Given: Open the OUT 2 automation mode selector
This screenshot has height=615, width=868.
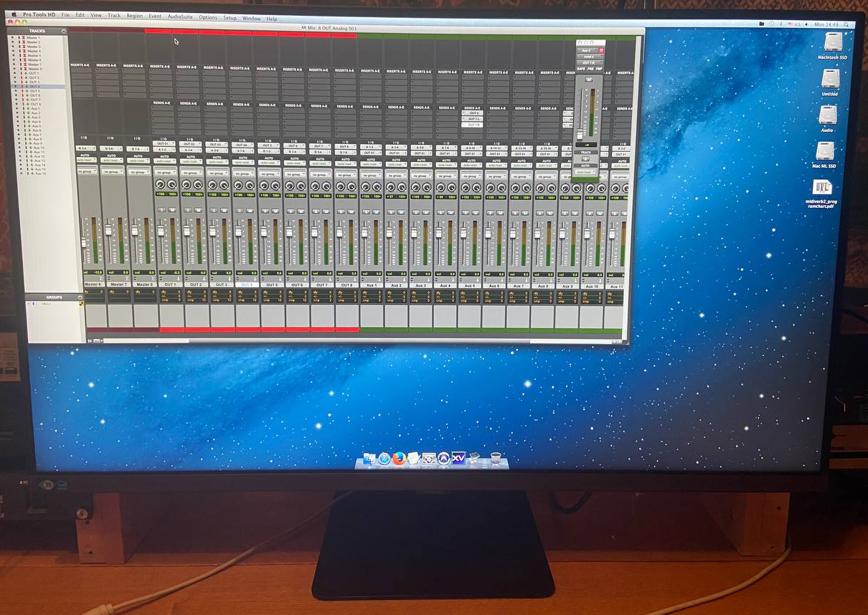Looking at the screenshot, I should (x=192, y=161).
